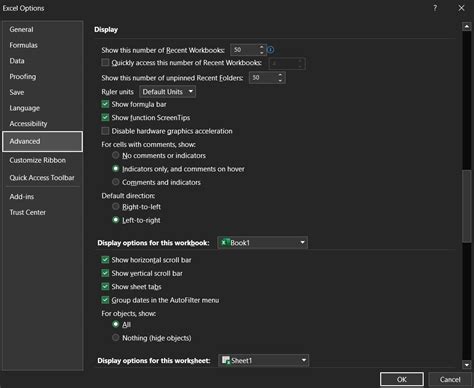Open the Quick Access Toolbar category

(42, 178)
